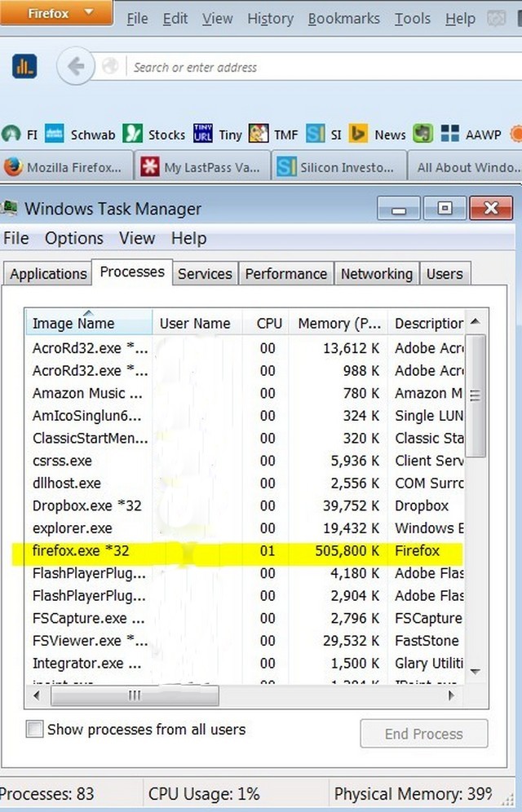Switch to All About Windows tab
522x812 pixels.
pyautogui.click(x=465, y=166)
